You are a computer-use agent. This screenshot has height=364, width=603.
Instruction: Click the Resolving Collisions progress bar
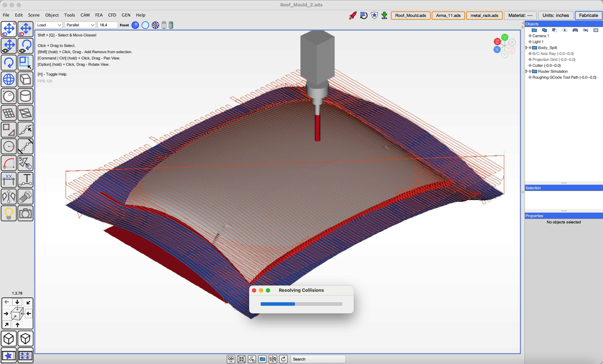pos(301,304)
